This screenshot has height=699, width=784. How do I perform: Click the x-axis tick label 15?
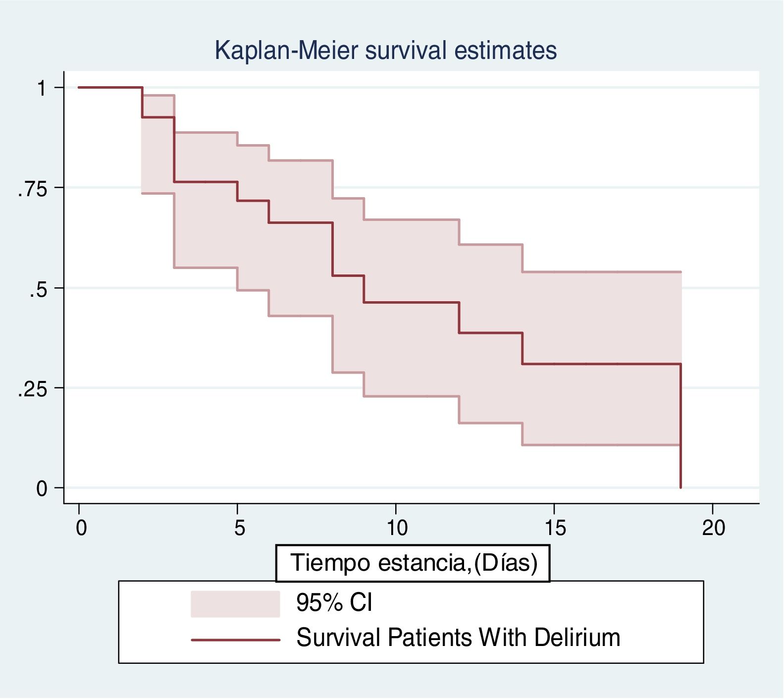click(x=555, y=528)
